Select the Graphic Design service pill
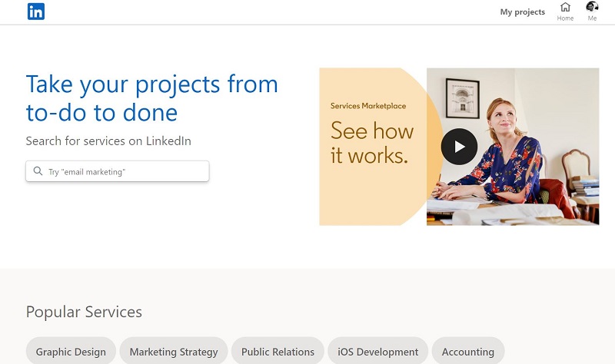 [x=71, y=352]
